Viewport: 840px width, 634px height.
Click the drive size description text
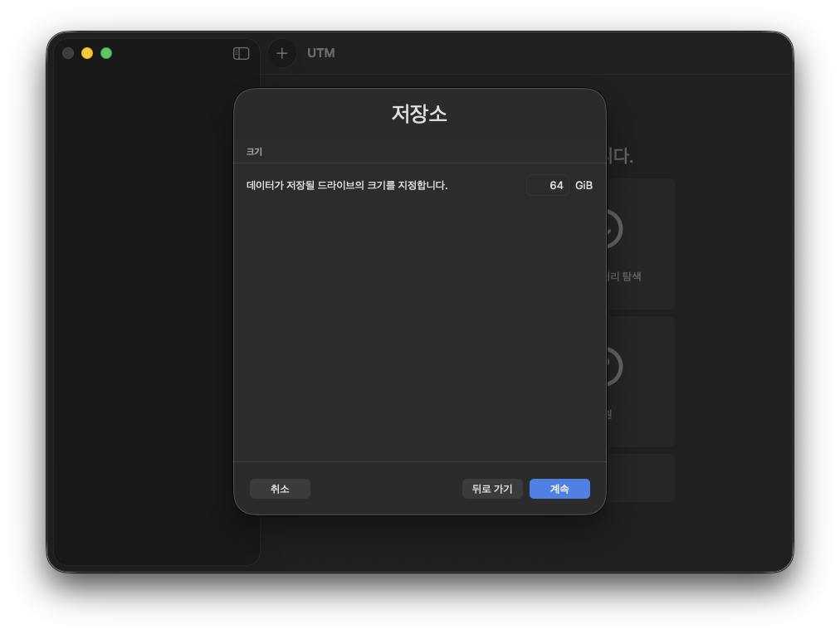pyautogui.click(x=347, y=185)
